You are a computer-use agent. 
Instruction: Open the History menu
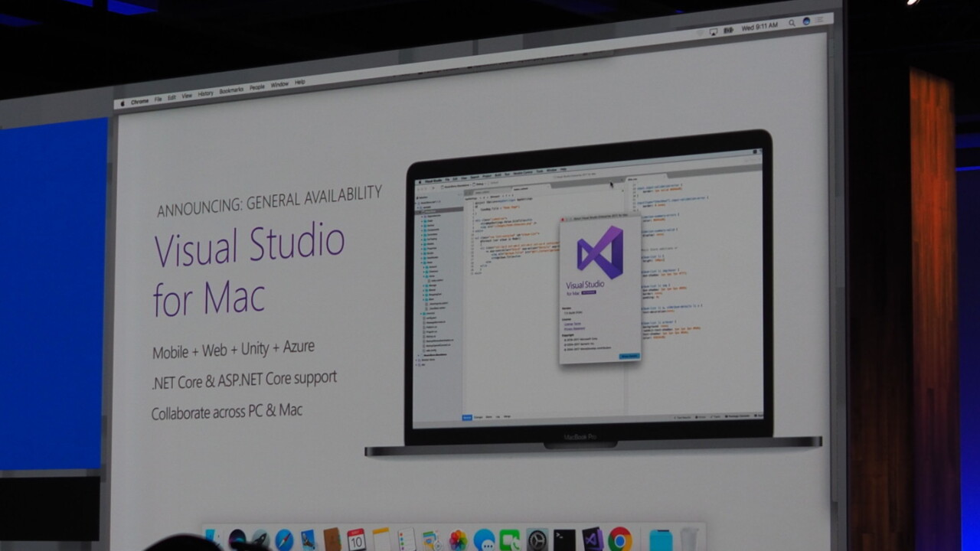pos(206,93)
